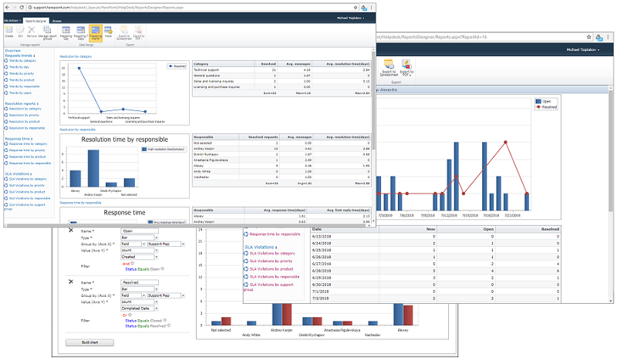Click Open legend swatch in right chart
The height and width of the screenshot is (364, 617).
point(538,102)
